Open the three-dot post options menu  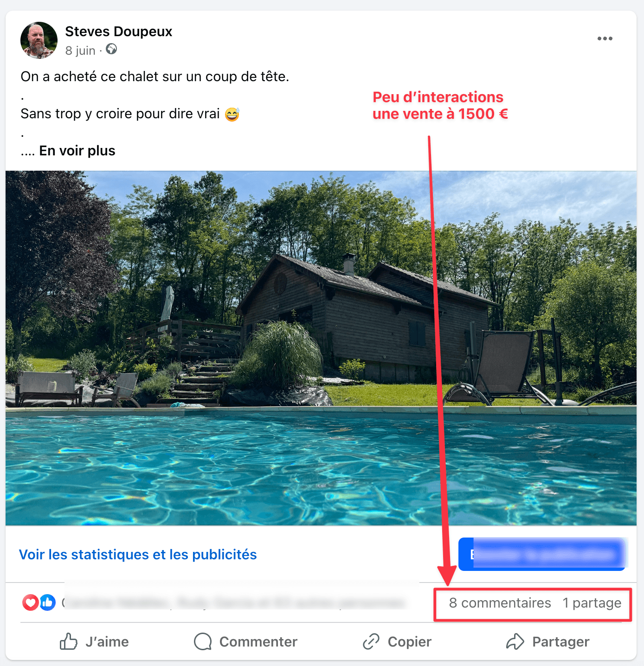[x=605, y=38]
